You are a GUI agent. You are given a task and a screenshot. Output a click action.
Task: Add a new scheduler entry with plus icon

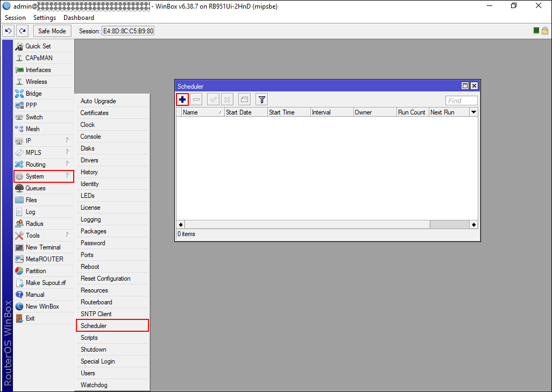(x=182, y=99)
